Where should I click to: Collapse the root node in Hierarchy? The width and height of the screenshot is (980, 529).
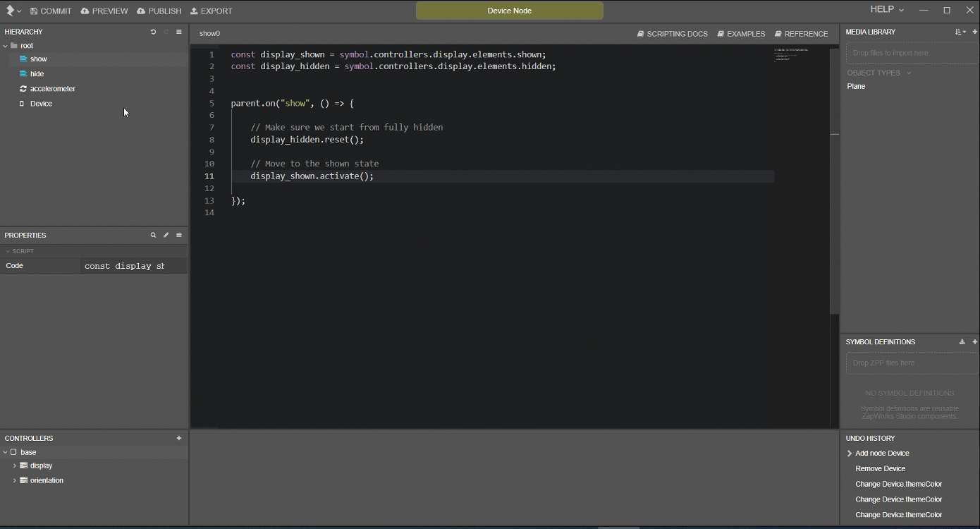pyautogui.click(x=5, y=45)
